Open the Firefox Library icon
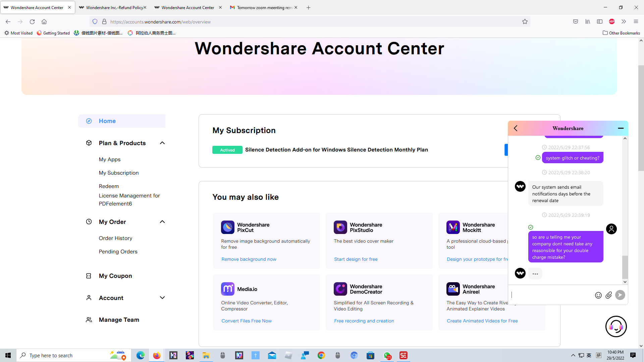Viewport: 644px width, 362px height. [588, 21]
